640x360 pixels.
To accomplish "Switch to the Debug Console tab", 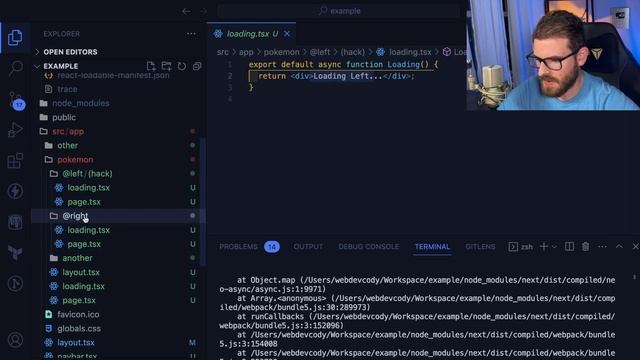I will (x=369, y=247).
